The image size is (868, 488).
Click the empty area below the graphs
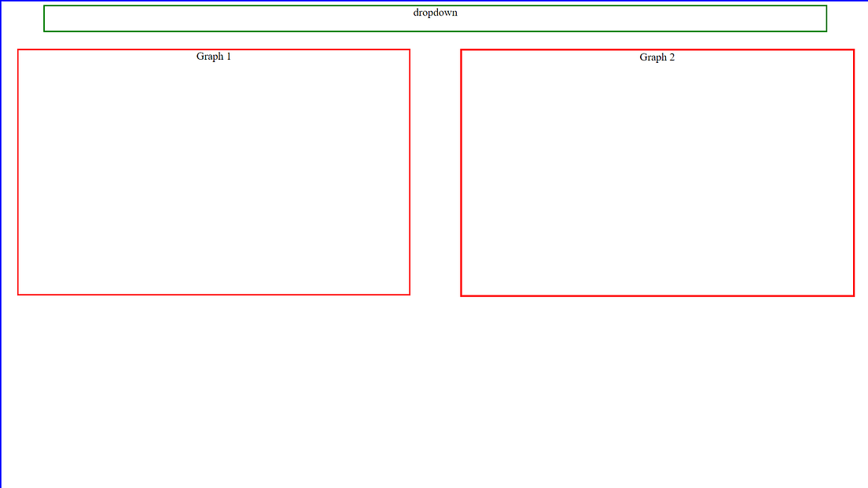(x=432, y=393)
